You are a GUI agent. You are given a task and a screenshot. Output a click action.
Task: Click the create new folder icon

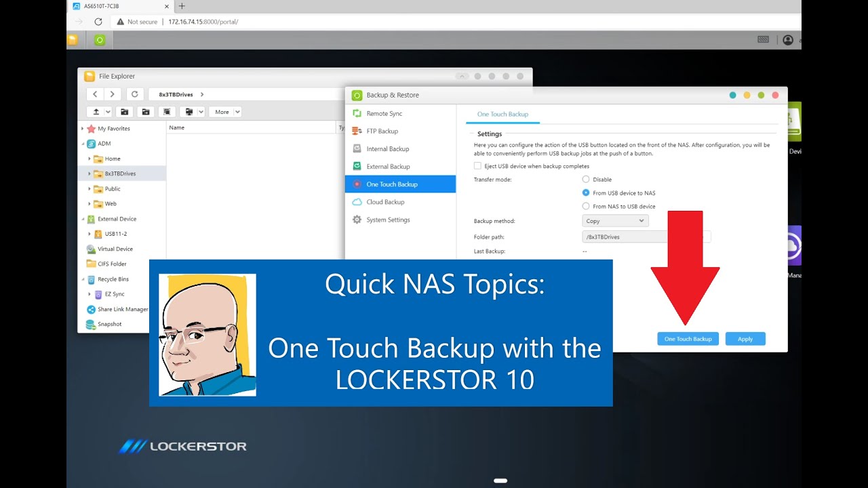(x=124, y=112)
